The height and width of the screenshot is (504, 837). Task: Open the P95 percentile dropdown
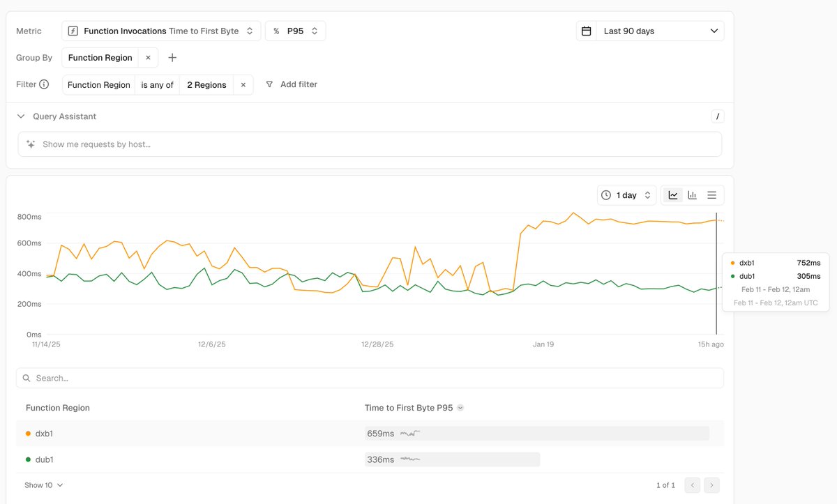(295, 31)
